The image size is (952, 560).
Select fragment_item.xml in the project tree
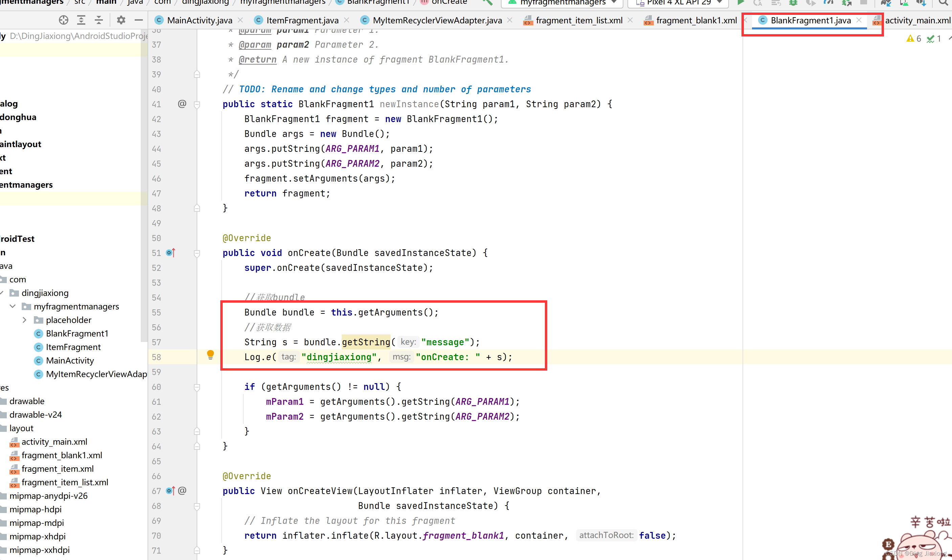(58, 469)
